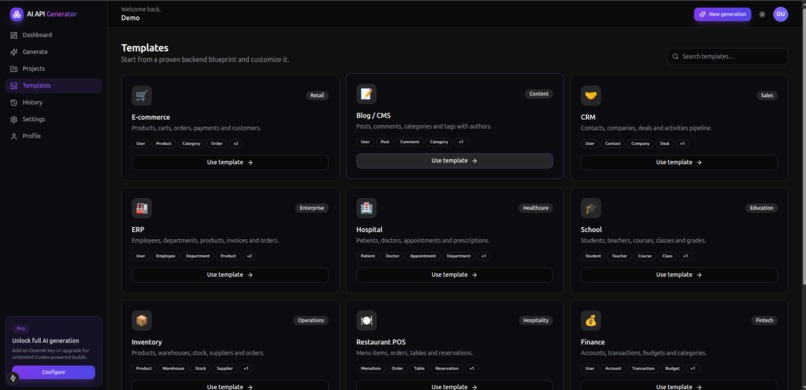The width and height of the screenshot is (806, 390).
Task: Click the +2 tag on ERP card
Action: pyautogui.click(x=249, y=256)
